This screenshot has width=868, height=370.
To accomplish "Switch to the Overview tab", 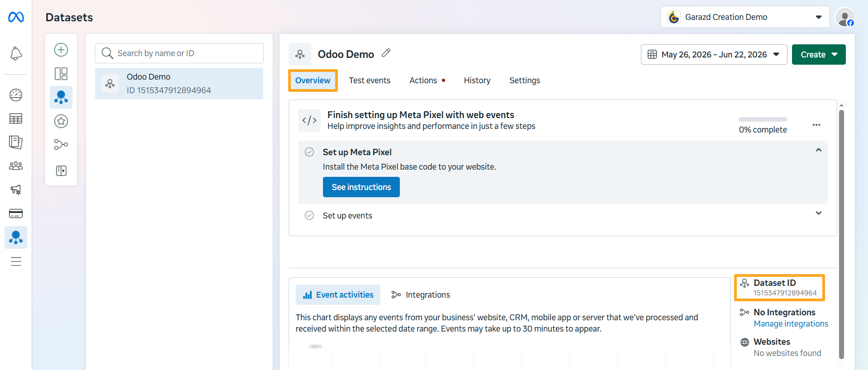I will pyautogui.click(x=313, y=81).
